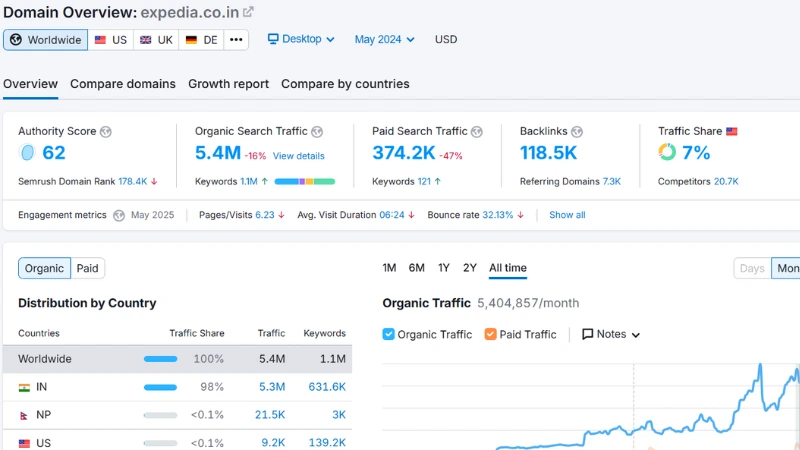Open more countries ellipsis menu
Screen dimensions: 800x450
(236, 40)
